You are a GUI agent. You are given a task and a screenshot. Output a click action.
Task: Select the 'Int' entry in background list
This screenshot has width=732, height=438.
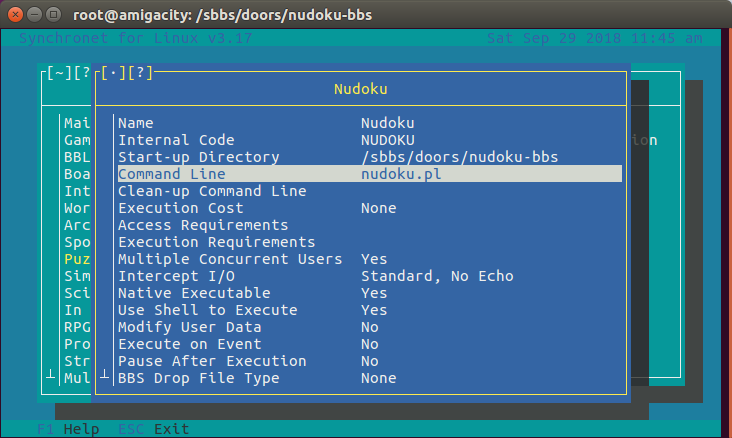tap(77, 191)
